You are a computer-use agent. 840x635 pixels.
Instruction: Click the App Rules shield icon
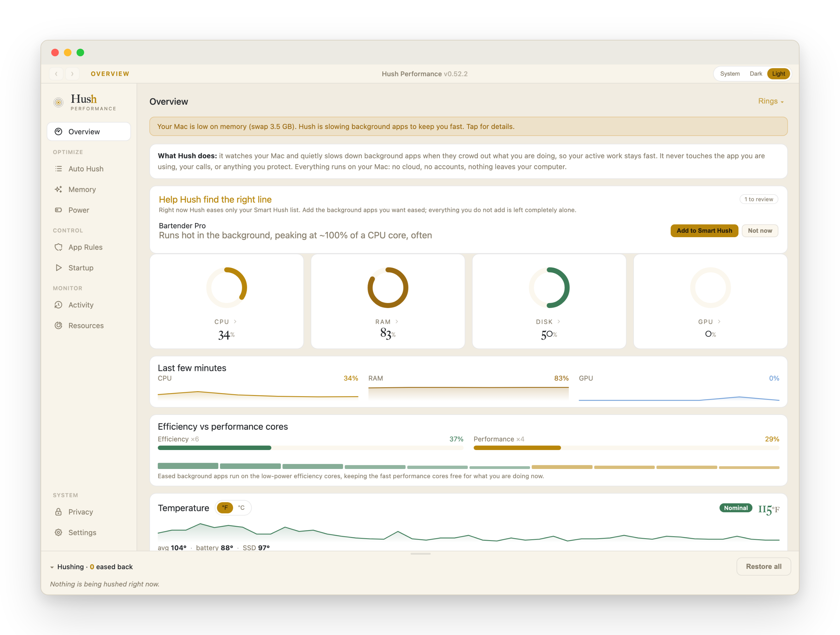pyautogui.click(x=59, y=247)
